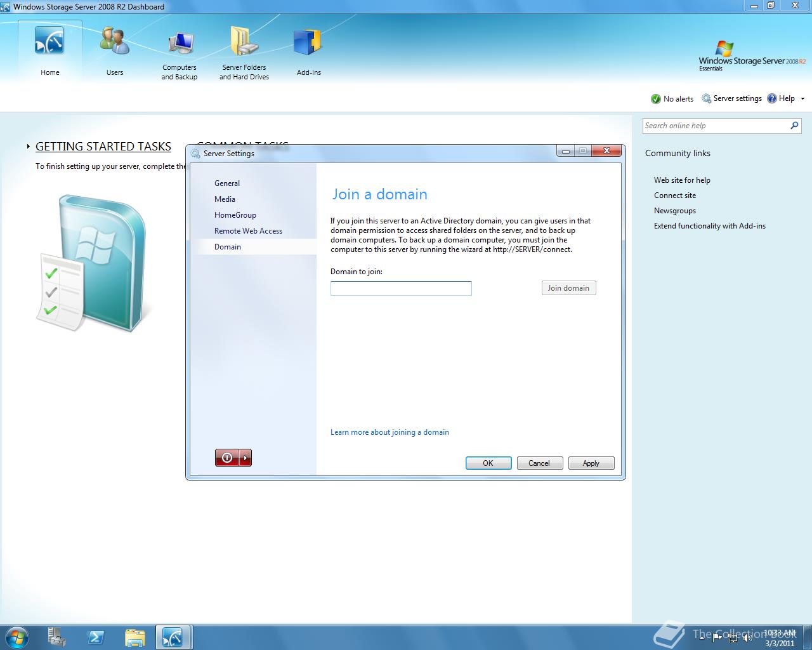Click the Join domain button
Screen dimensions: 812x650
pos(568,288)
